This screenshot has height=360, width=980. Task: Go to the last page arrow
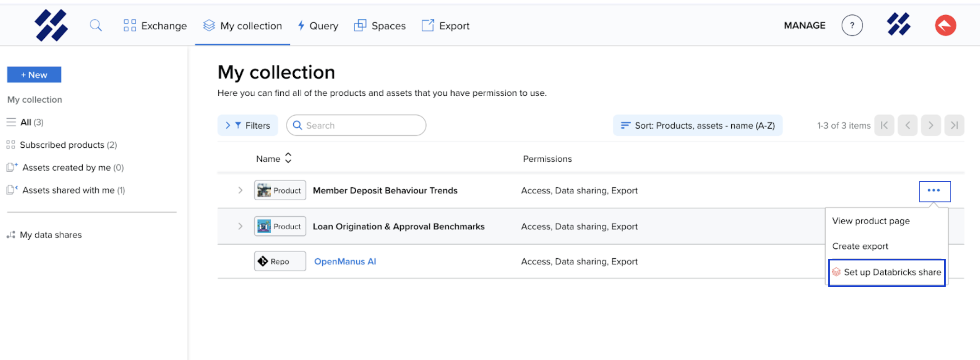click(x=954, y=125)
